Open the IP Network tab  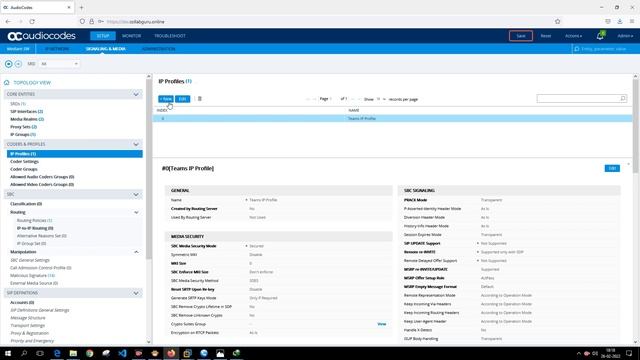[x=57, y=49]
